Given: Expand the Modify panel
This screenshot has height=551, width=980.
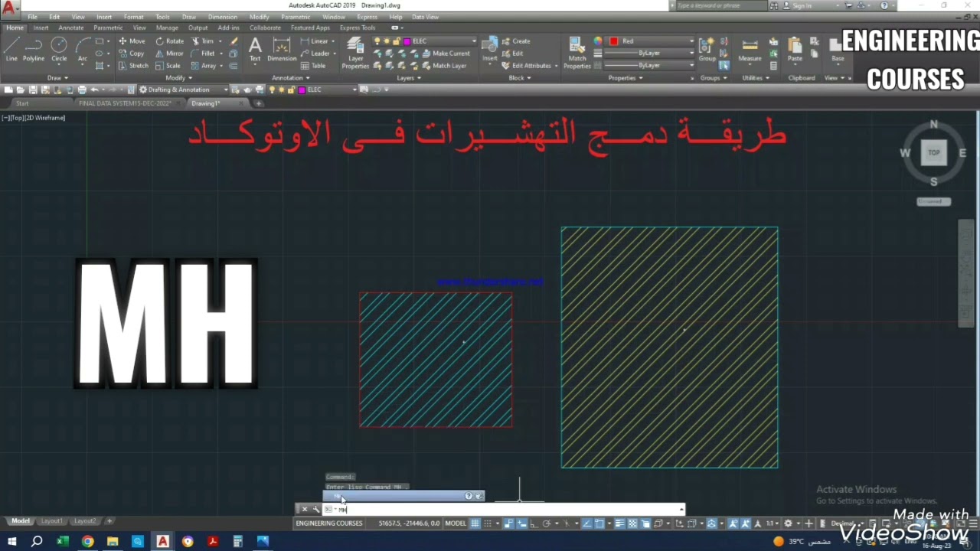Looking at the screenshot, I should (178, 78).
